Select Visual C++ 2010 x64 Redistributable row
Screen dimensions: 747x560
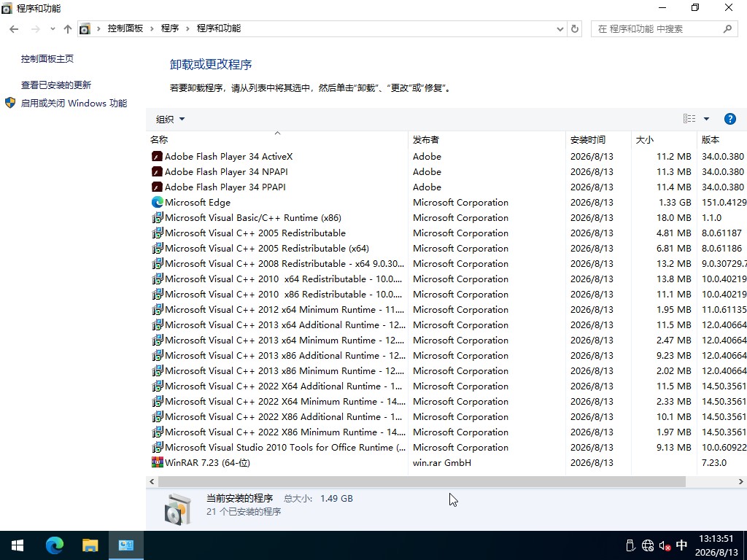446,279
